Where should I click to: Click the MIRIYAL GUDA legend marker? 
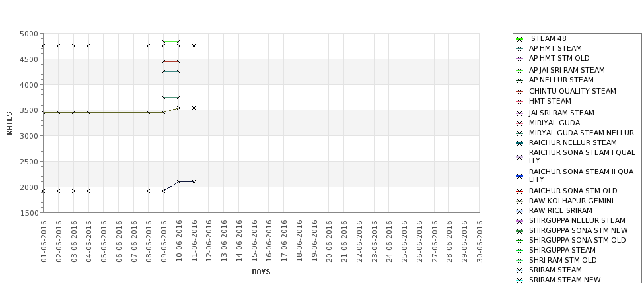click(x=519, y=123)
